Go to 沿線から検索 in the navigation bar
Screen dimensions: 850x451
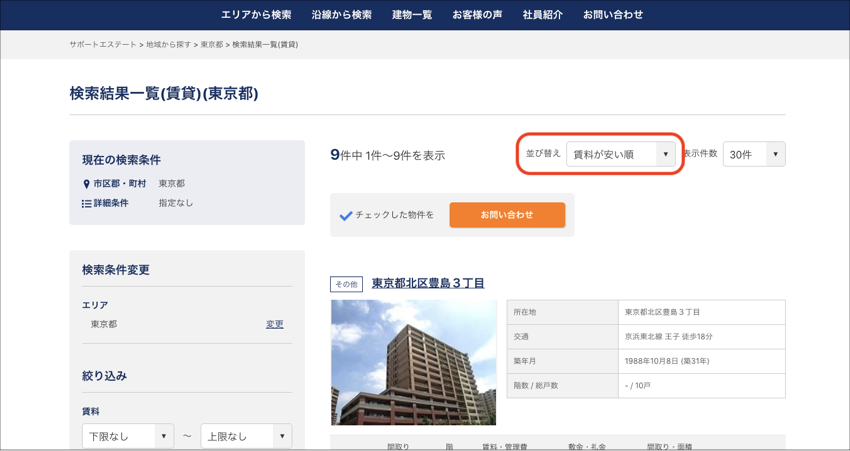pyautogui.click(x=341, y=15)
